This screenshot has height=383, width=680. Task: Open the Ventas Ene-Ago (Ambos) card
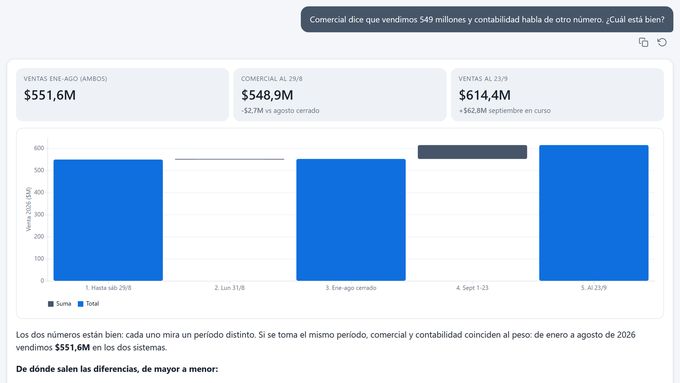click(122, 95)
